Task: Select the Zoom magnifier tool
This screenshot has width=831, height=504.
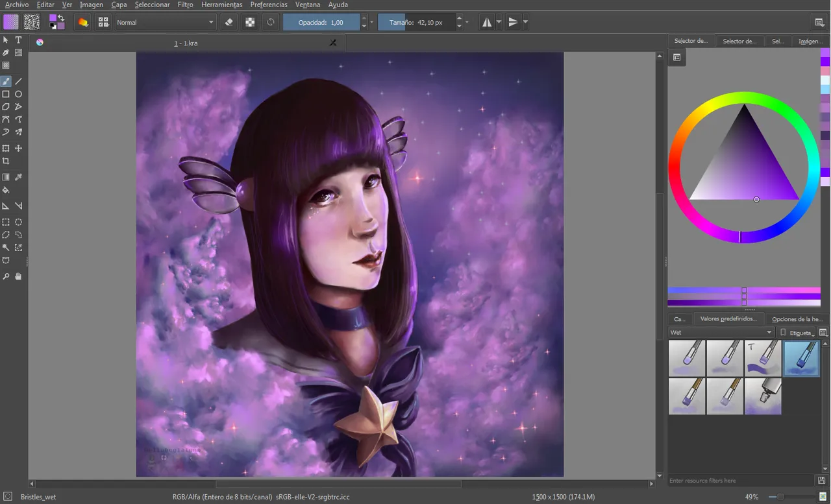Action: point(6,277)
